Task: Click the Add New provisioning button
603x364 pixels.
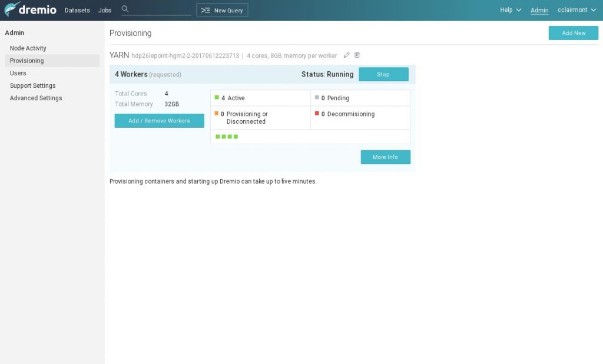Action: click(x=573, y=33)
